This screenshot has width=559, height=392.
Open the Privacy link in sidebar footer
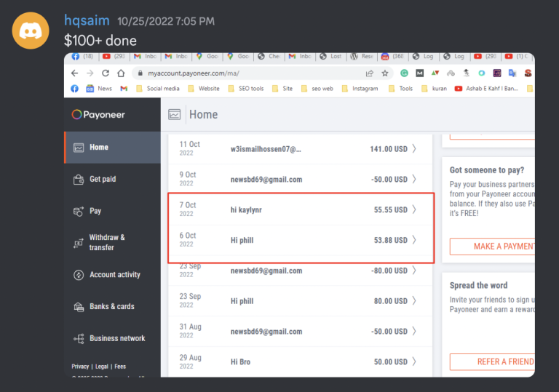(x=80, y=367)
